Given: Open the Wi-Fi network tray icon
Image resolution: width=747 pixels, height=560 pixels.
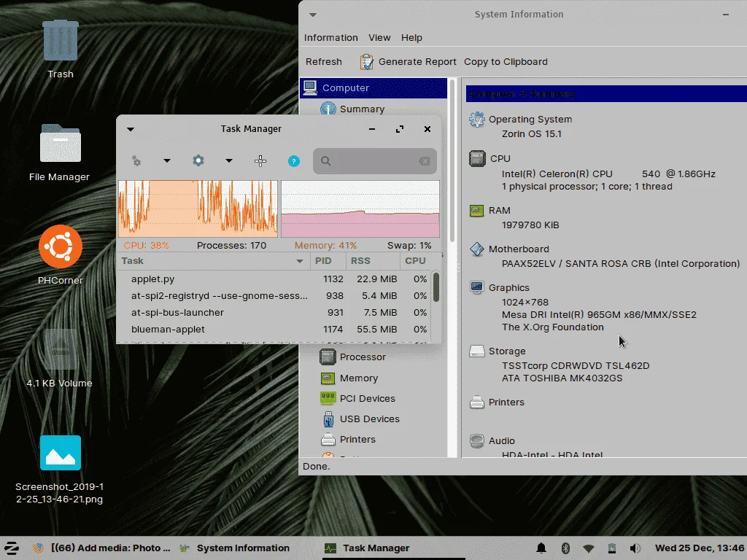Looking at the screenshot, I should point(589,548).
